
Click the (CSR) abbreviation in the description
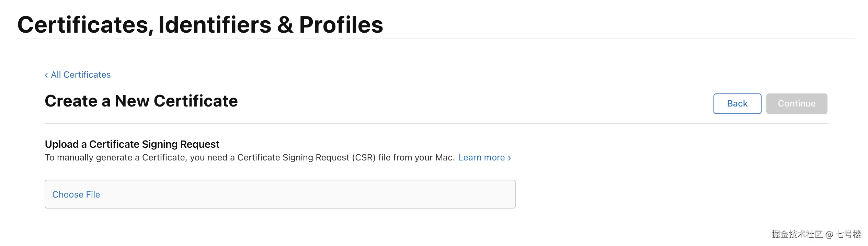(364, 158)
